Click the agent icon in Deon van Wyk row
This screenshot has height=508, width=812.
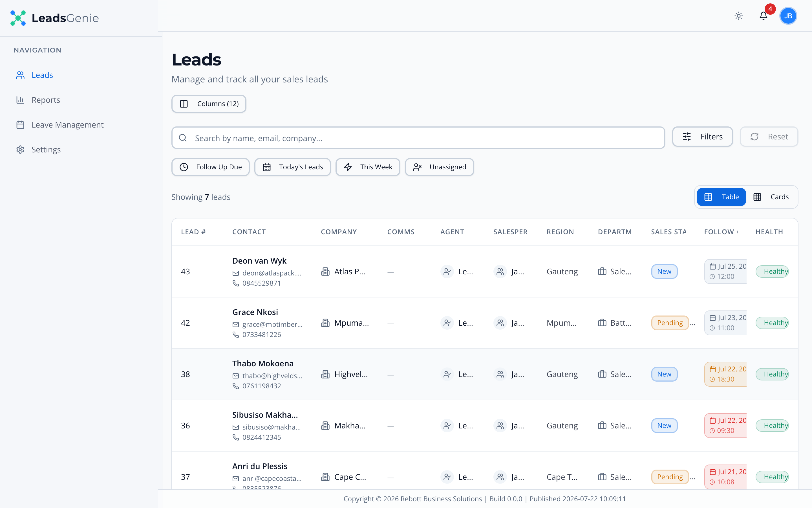click(x=447, y=271)
